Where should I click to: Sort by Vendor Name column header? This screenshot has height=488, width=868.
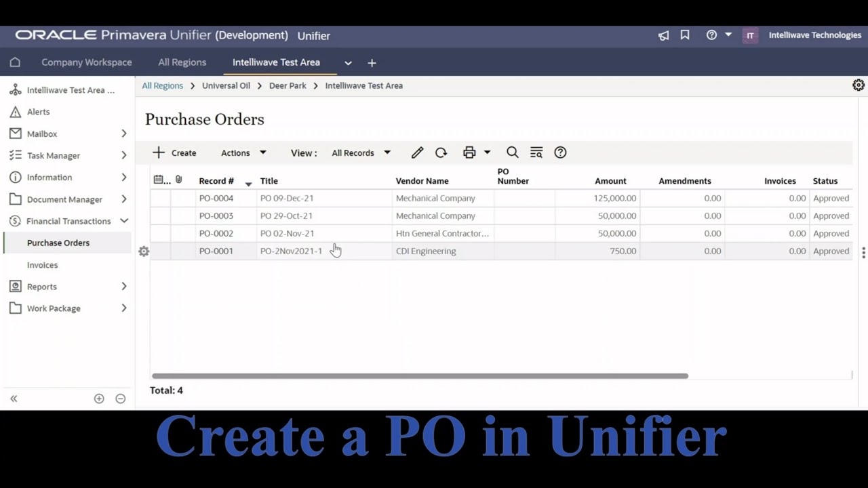coord(422,181)
